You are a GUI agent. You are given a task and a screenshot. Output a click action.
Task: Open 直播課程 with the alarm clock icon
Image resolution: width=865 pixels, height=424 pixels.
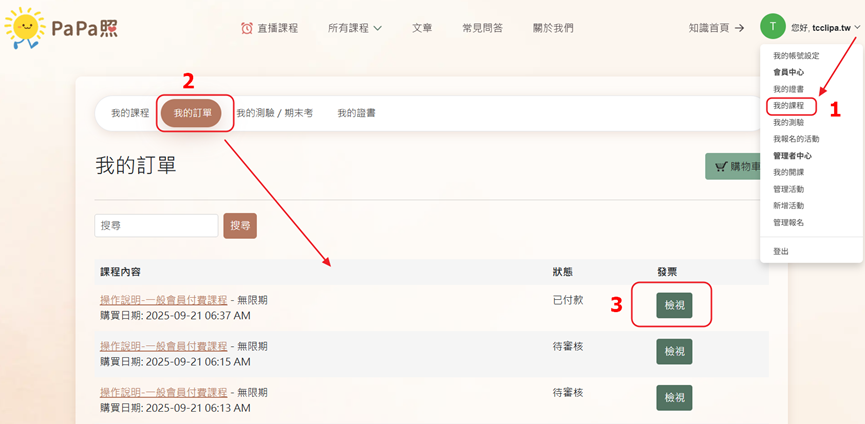[269, 28]
